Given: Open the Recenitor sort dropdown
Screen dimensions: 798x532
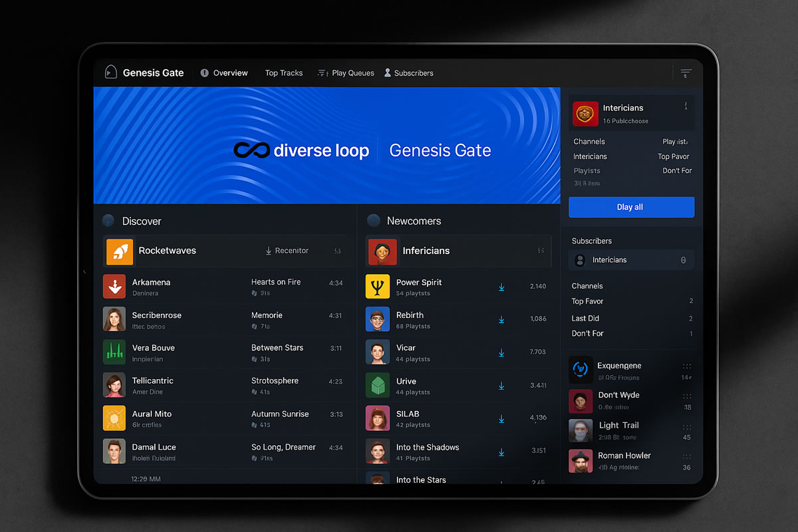Looking at the screenshot, I should click(x=287, y=251).
